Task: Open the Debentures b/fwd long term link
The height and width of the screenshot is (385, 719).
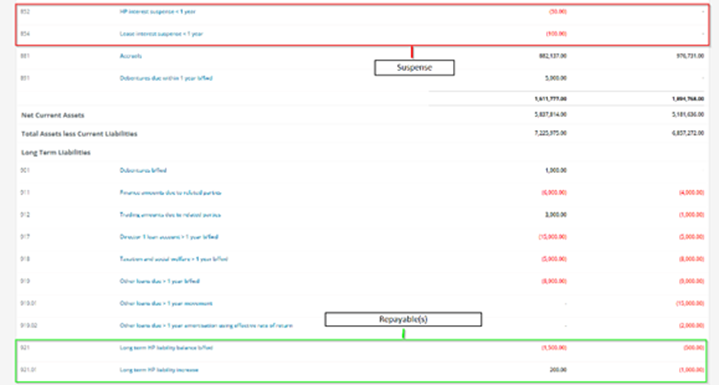Action: coord(143,170)
